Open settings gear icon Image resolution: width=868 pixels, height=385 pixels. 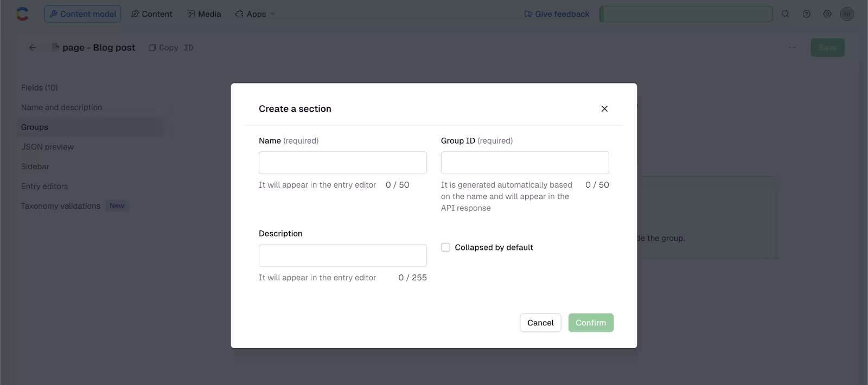[x=827, y=14]
